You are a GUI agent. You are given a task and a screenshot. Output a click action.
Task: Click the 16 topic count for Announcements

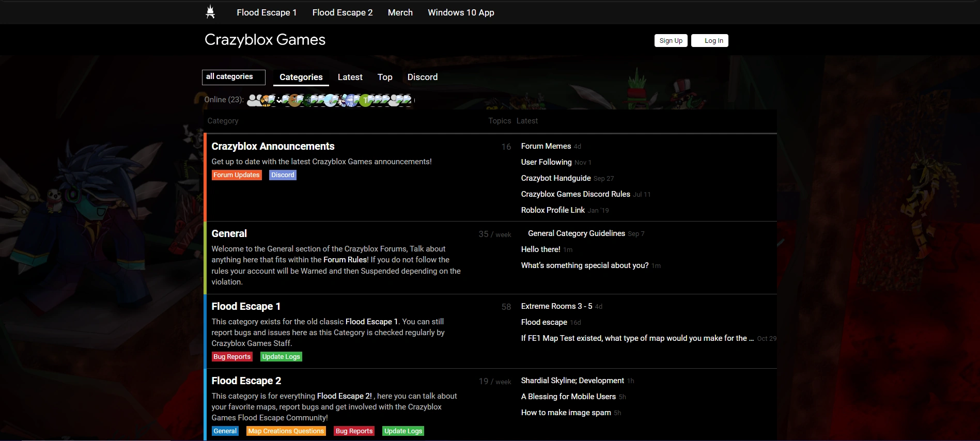coord(506,147)
